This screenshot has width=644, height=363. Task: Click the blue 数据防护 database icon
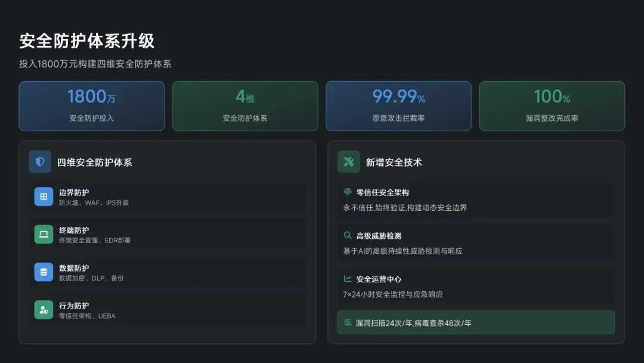click(44, 272)
